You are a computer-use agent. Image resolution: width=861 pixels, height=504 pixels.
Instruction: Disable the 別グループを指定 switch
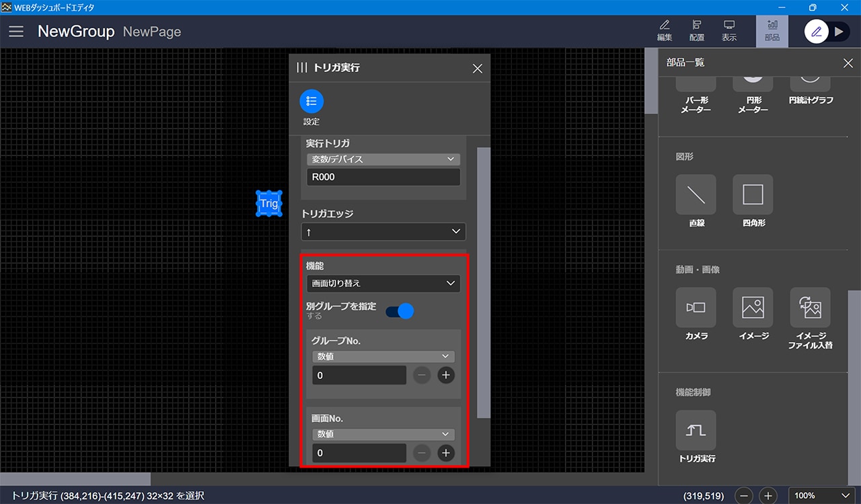point(400,311)
